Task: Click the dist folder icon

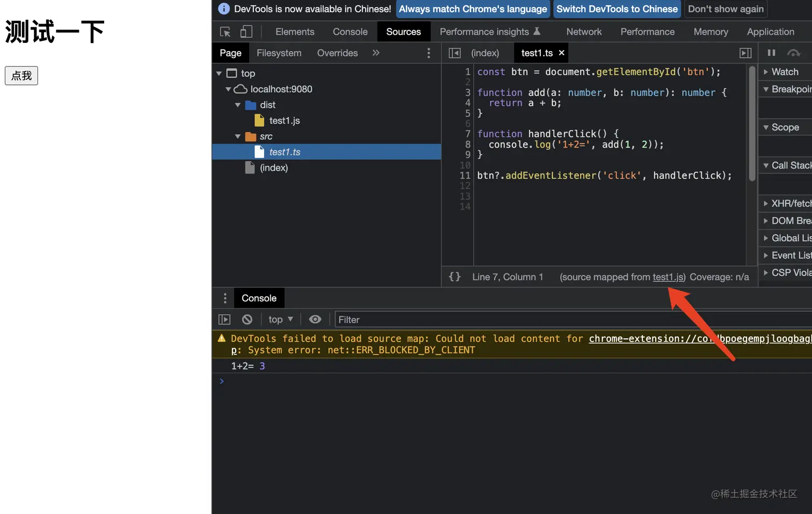Action: pyautogui.click(x=250, y=105)
